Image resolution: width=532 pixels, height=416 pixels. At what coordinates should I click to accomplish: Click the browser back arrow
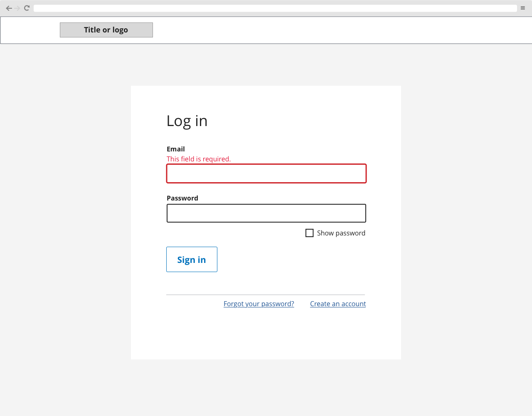[x=8, y=7]
